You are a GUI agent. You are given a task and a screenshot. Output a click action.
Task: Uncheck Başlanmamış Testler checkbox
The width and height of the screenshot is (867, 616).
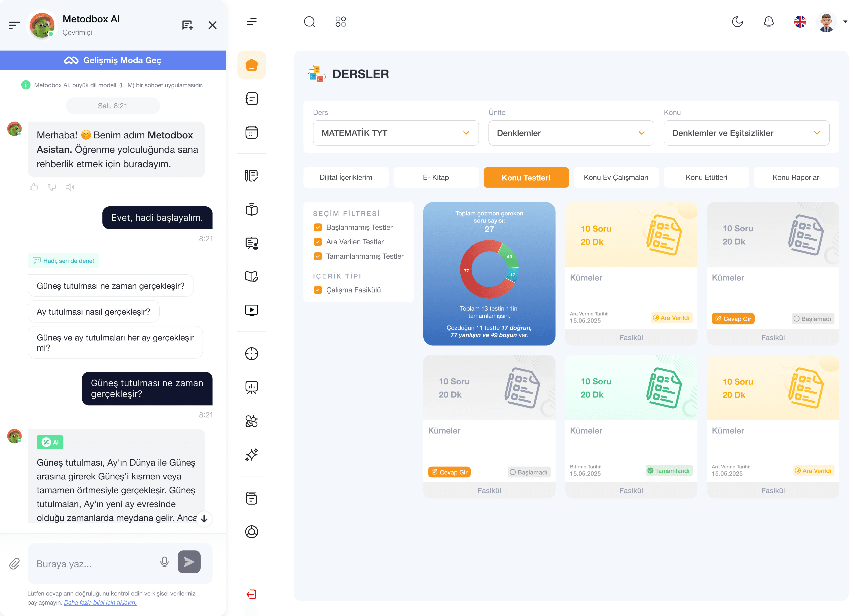click(318, 227)
